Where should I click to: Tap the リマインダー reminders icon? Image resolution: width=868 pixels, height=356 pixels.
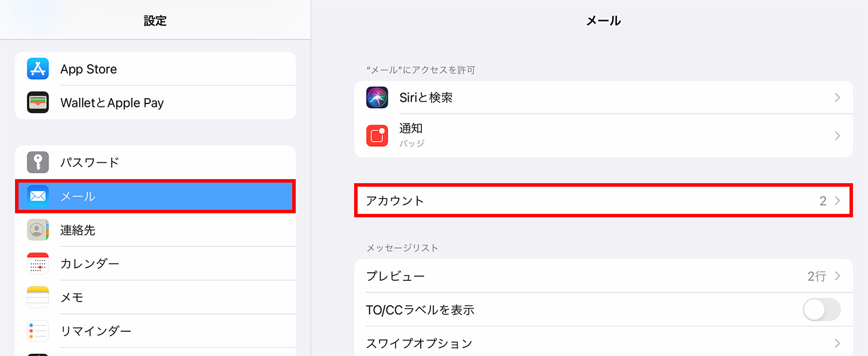[x=38, y=331]
